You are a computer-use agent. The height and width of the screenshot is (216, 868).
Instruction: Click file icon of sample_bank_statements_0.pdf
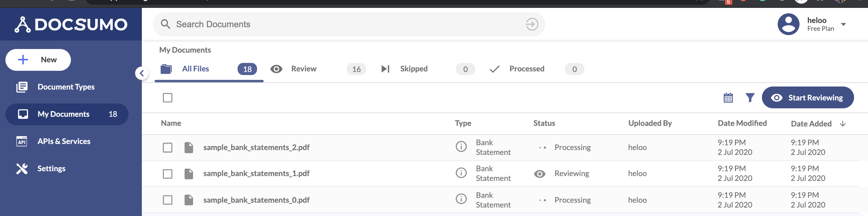point(189,200)
